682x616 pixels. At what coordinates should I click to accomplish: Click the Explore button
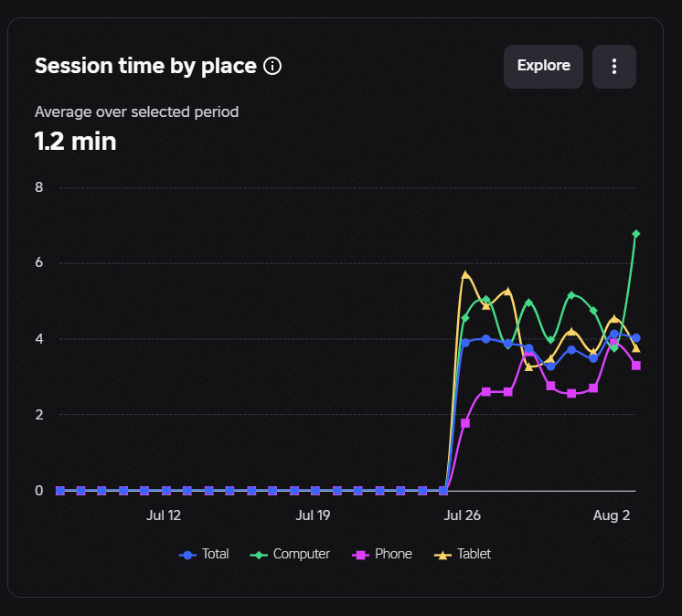click(543, 67)
